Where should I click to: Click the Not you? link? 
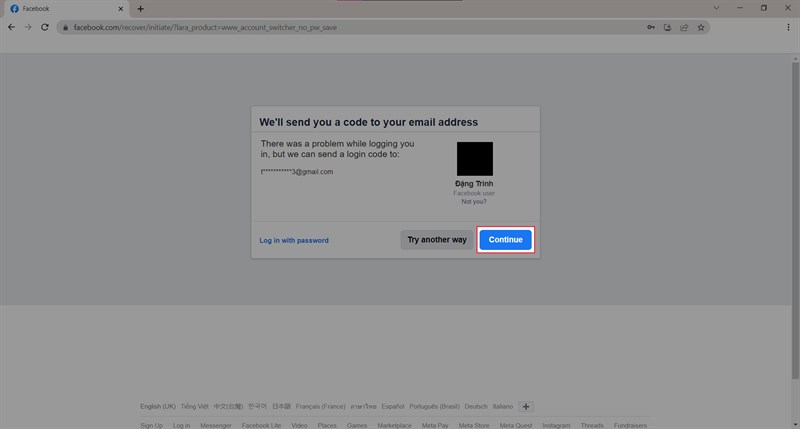pyautogui.click(x=474, y=201)
